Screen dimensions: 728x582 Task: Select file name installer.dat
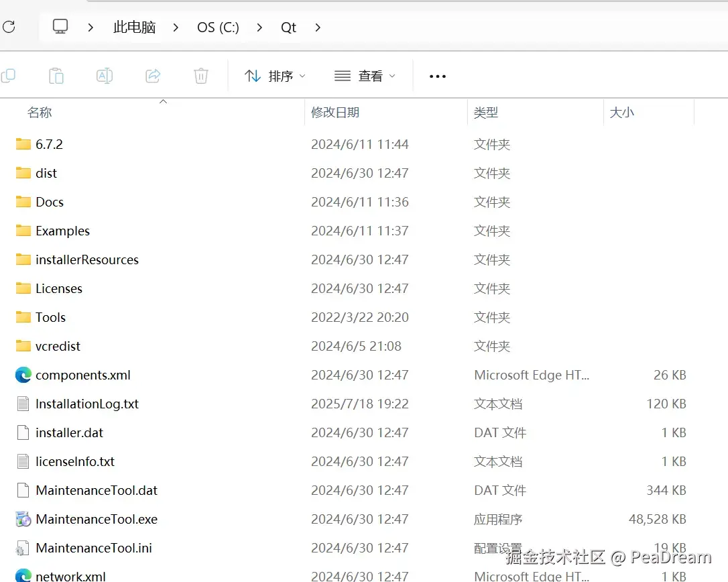pos(69,432)
